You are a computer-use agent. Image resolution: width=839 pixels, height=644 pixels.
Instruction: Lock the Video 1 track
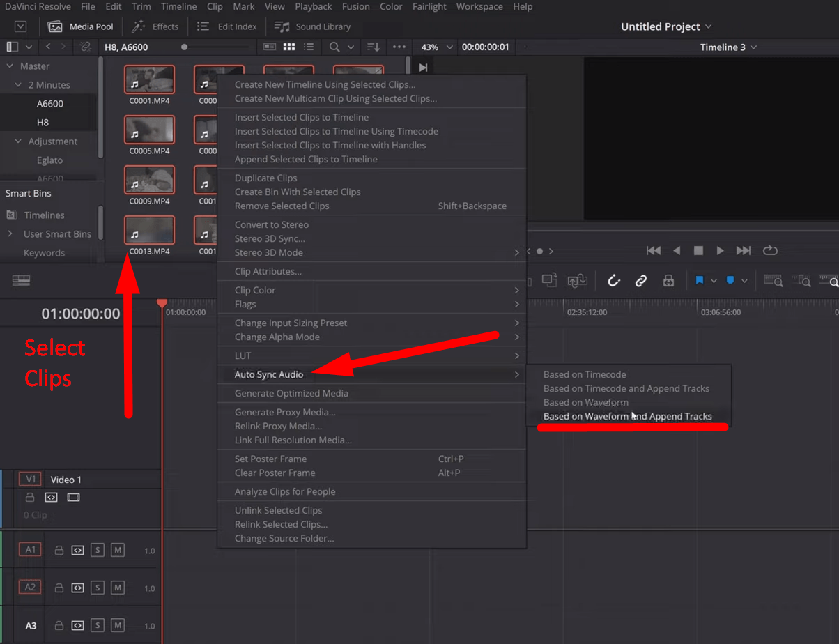[30, 498]
